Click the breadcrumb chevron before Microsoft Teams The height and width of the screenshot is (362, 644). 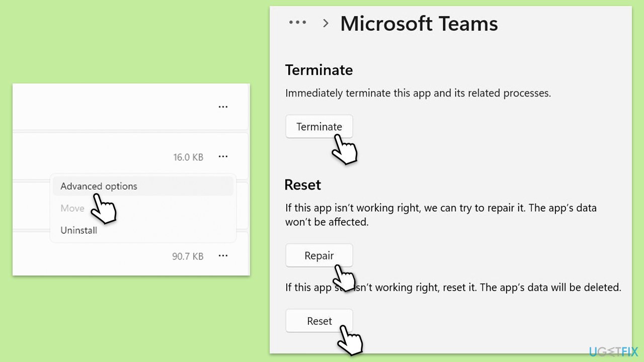coord(326,23)
